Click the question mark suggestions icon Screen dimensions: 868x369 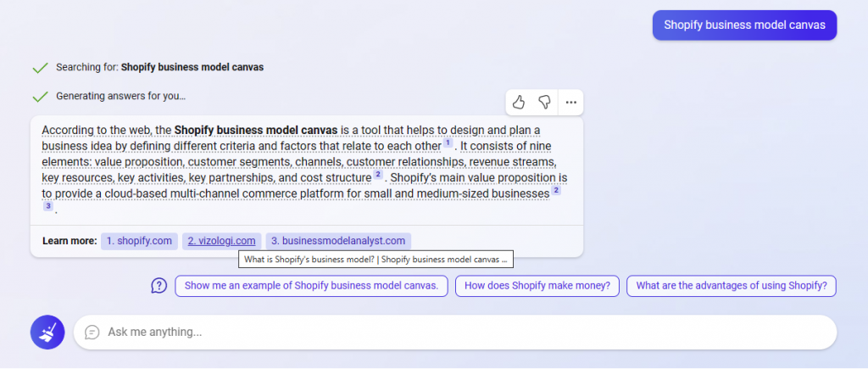coord(159,286)
